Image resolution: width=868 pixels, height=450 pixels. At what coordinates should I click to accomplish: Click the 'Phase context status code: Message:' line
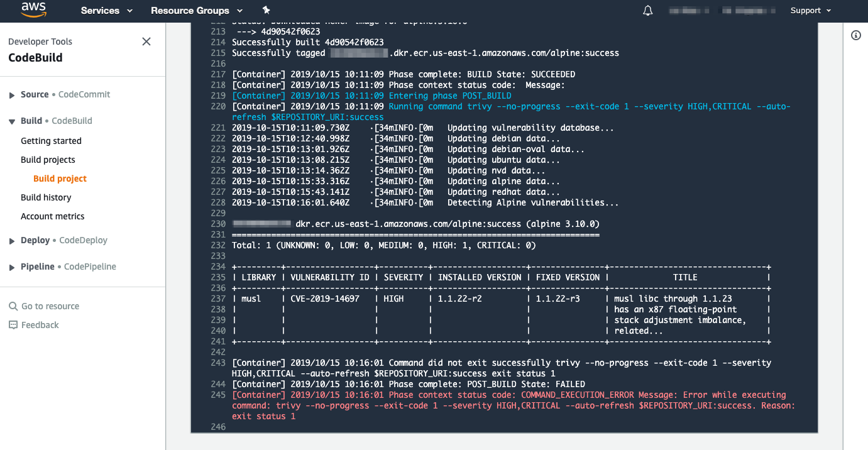(398, 85)
